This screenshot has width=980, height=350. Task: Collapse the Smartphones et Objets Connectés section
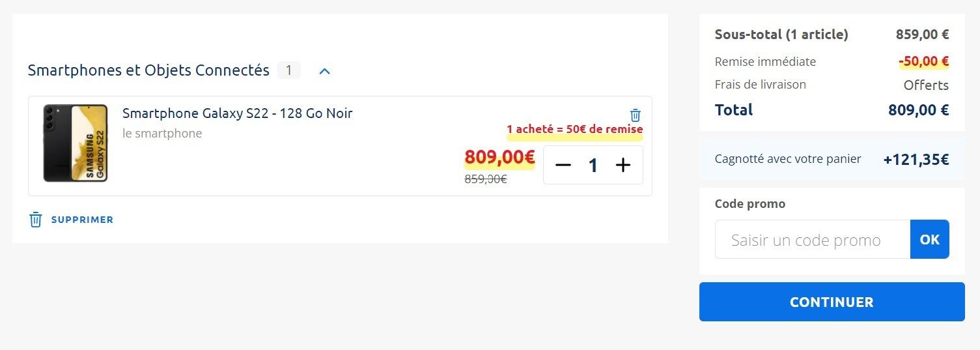coord(325,71)
